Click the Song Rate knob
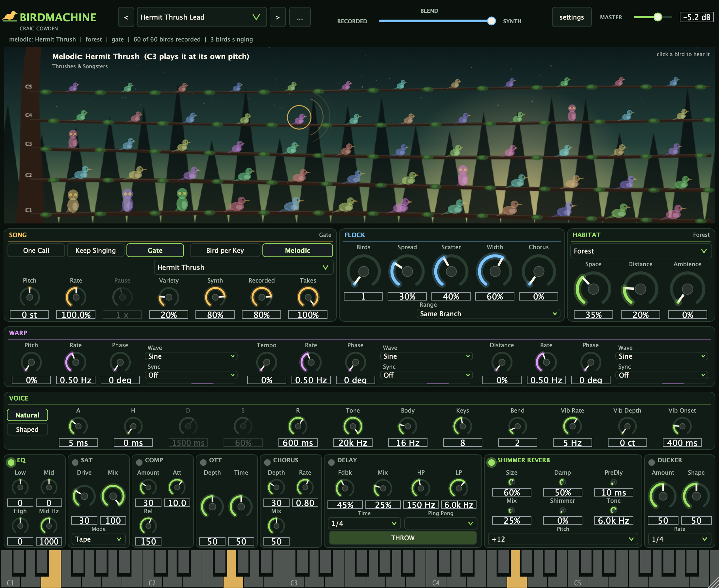 [76, 297]
